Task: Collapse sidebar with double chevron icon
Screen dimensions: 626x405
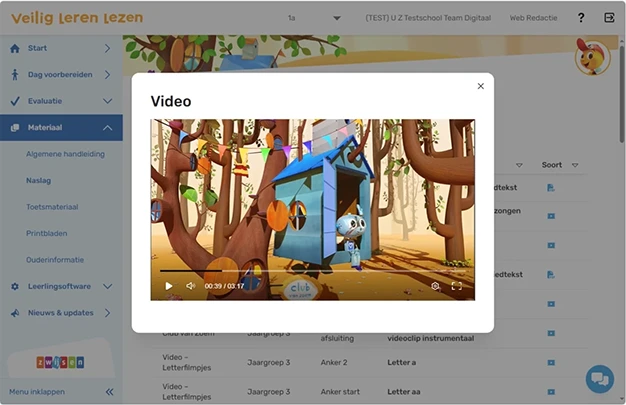Action: [x=109, y=392]
